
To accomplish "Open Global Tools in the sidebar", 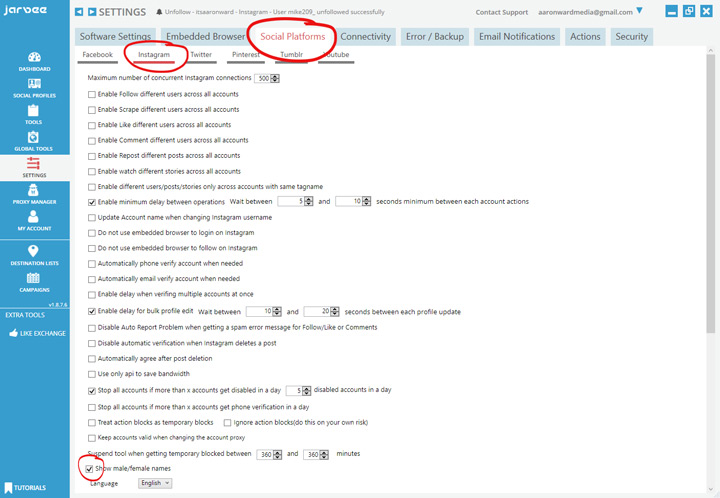I will [34, 141].
